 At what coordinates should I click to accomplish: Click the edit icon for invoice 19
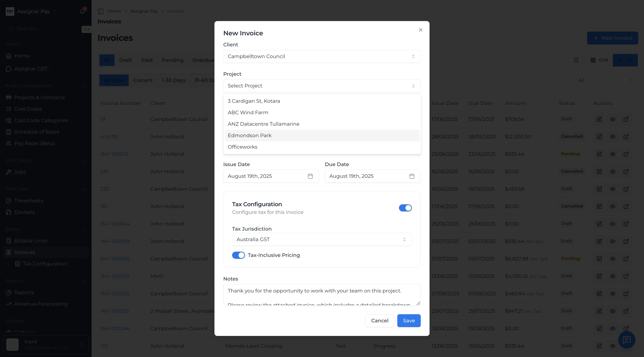point(599,119)
